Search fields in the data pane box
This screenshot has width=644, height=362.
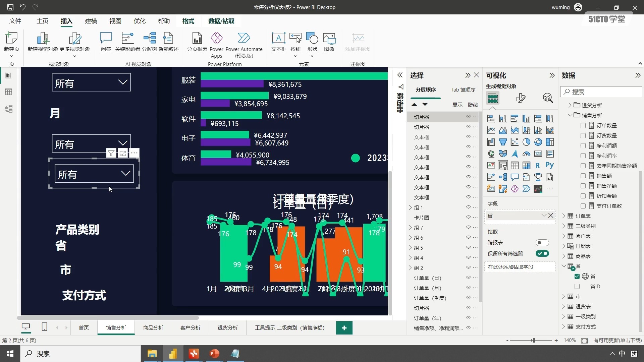point(601,92)
